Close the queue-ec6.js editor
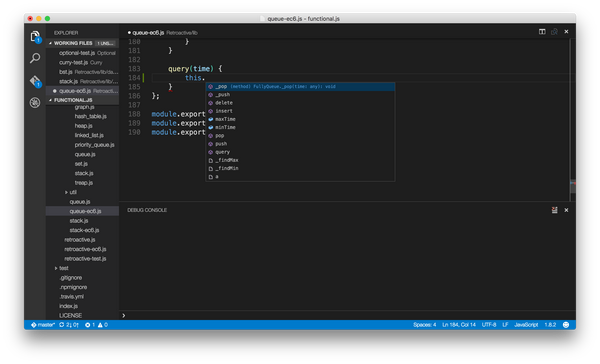Viewport: 600px width, 364px height. coord(566,32)
